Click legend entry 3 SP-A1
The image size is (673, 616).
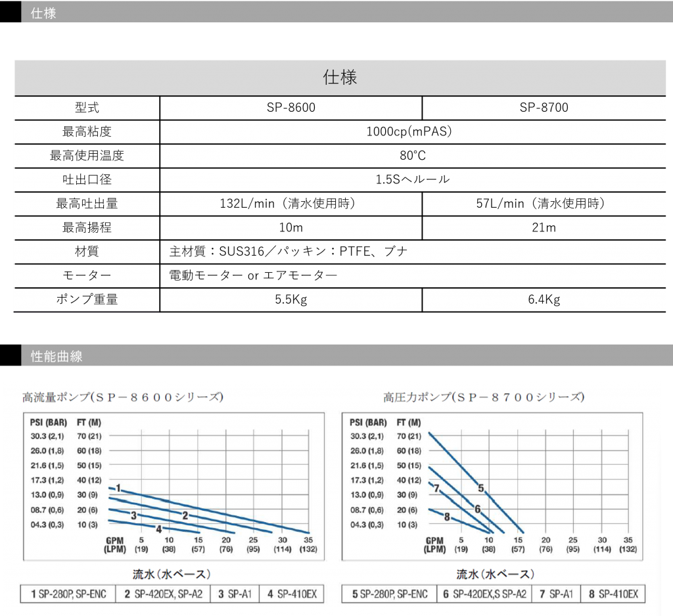pyautogui.click(x=235, y=594)
